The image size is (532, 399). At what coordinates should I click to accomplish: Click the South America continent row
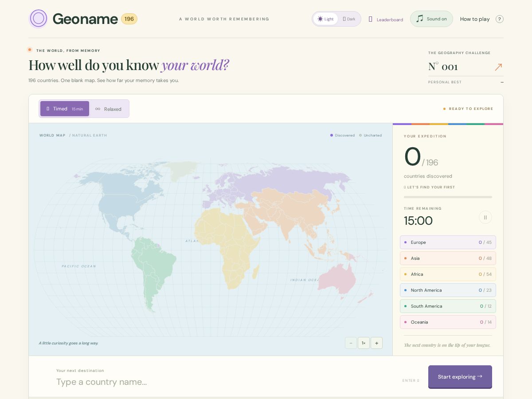(x=448, y=306)
